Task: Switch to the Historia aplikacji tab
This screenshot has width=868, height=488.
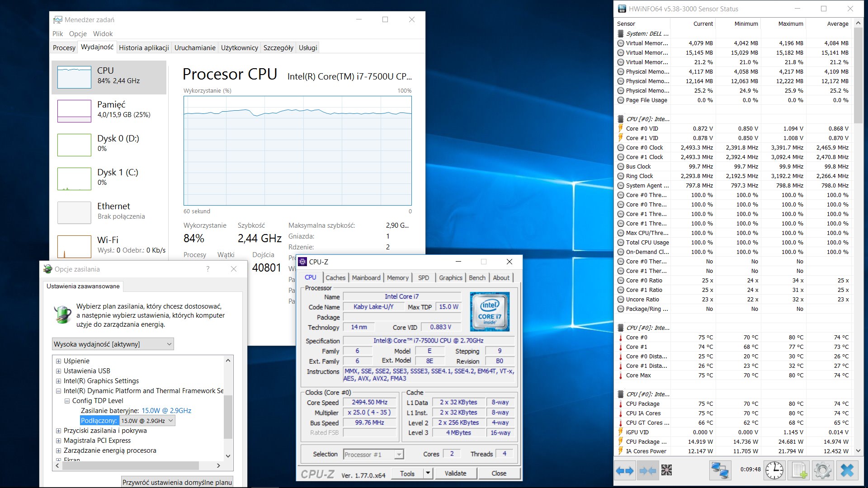Action: (144, 47)
